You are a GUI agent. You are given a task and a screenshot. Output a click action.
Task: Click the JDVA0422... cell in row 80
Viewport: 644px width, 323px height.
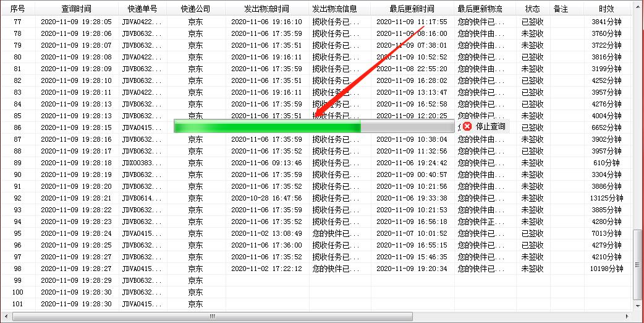[142, 57]
